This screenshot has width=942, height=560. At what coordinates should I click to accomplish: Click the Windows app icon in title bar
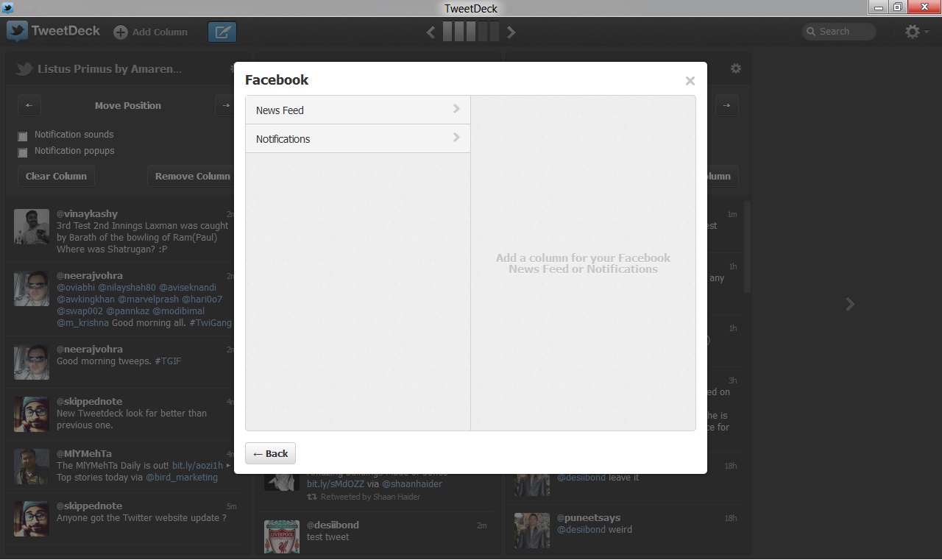tap(8, 7)
